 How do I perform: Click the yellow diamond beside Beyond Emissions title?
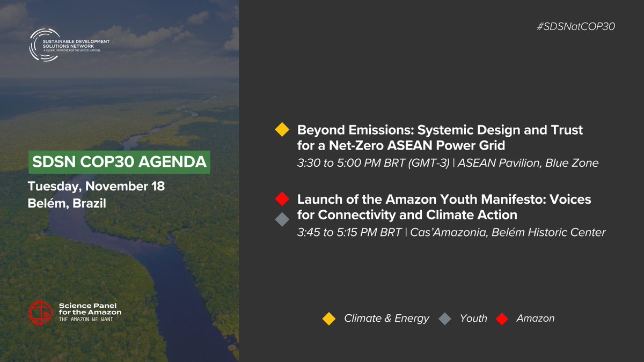(282, 130)
